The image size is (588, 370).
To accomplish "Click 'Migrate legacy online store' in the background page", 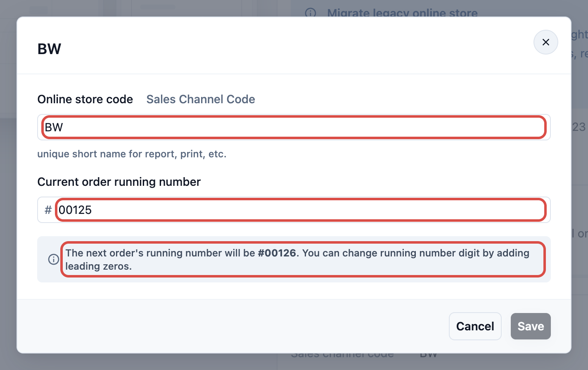I will click(x=402, y=13).
